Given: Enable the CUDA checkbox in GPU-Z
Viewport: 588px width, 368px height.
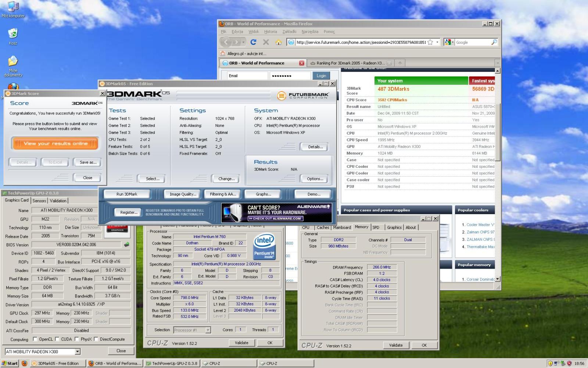Looking at the screenshot, I should 57,339.
